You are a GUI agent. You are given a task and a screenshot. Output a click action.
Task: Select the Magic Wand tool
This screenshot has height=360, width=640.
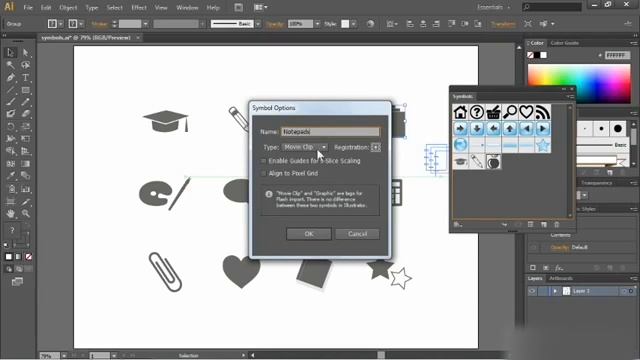[x=11, y=65]
